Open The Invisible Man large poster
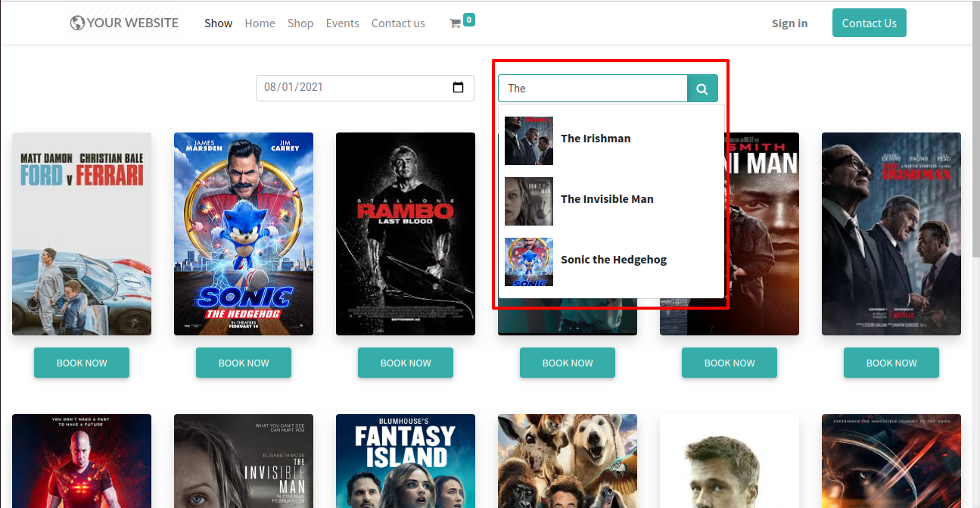 tap(244, 461)
